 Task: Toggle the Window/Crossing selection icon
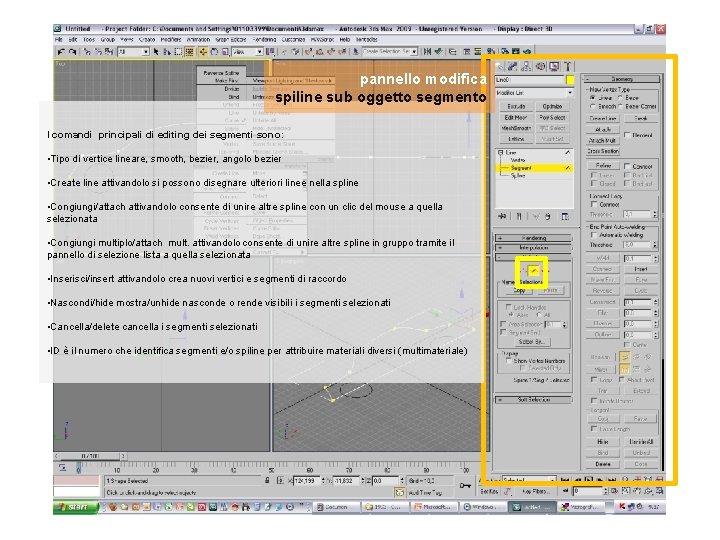click(x=189, y=52)
